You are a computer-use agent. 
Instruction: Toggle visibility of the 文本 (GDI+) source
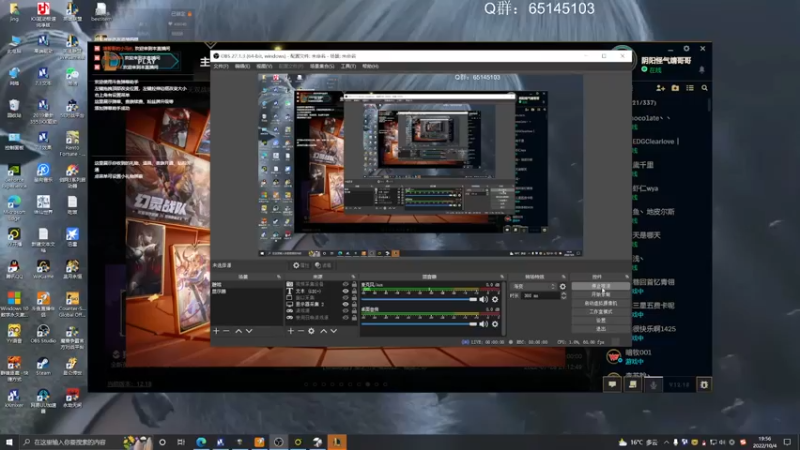tap(345, 291)
